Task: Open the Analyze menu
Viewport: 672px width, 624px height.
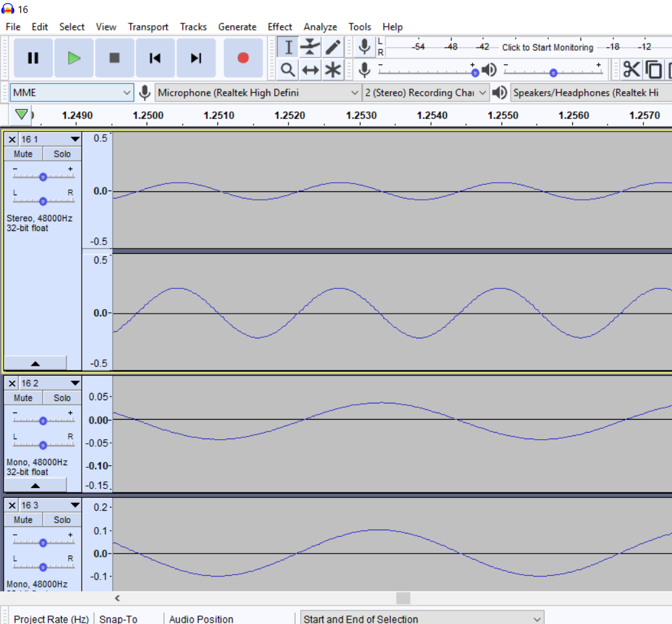Action: [x=320, y=27]
